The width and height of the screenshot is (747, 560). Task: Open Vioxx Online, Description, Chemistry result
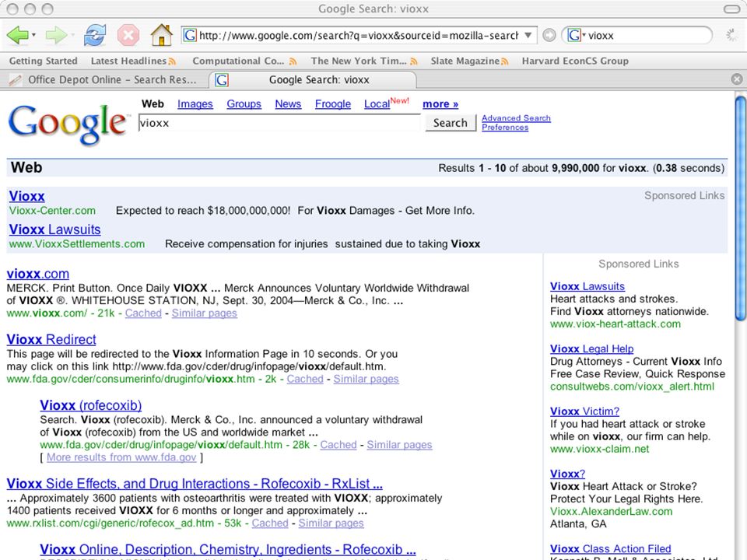click(228, 550)
